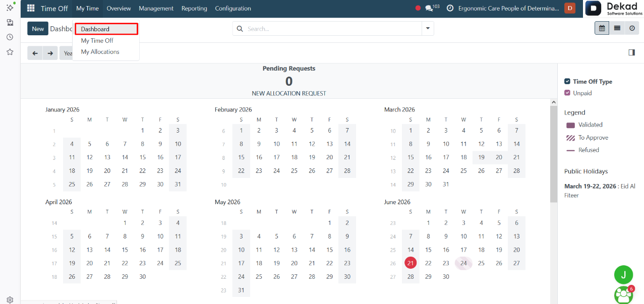This screenshot has height=304, width=644.
Task: Click the search magnifier icon
Action: pyautogui.click(x=240, y=29)
